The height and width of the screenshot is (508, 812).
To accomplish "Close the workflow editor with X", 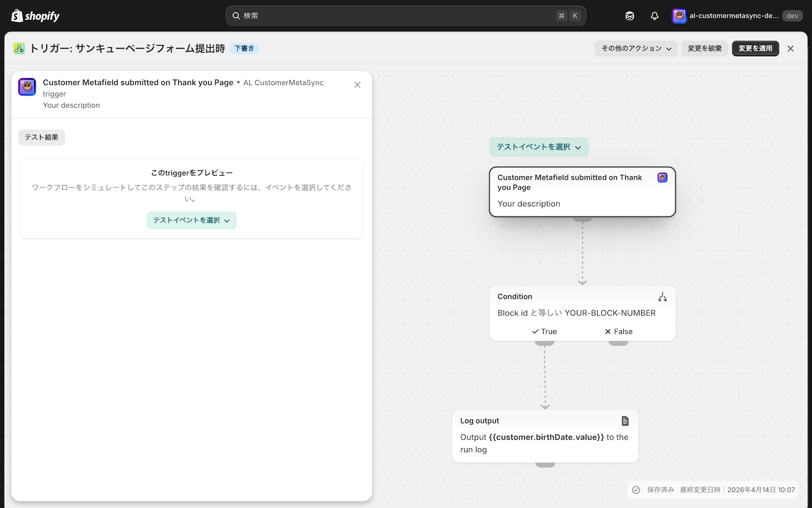I will (791, 49).
